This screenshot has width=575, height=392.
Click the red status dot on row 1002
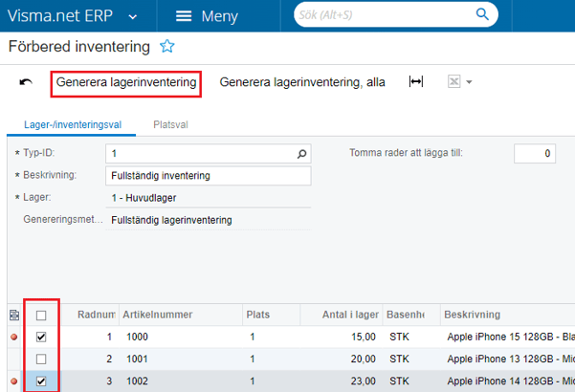(x=14, y=381)
